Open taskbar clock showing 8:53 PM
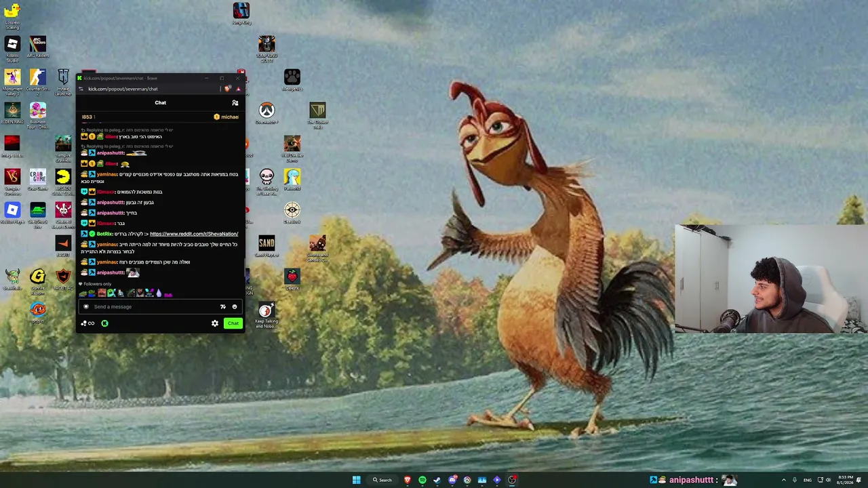The width and height of the screenshot is (868, 488). coord(846,480)
